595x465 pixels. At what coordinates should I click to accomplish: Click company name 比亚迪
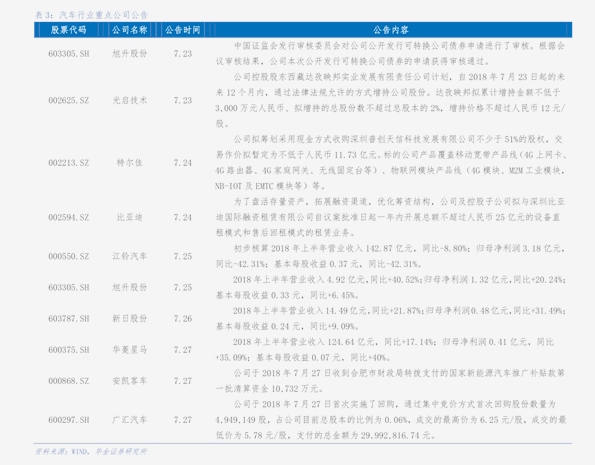(x=129, y=217)
